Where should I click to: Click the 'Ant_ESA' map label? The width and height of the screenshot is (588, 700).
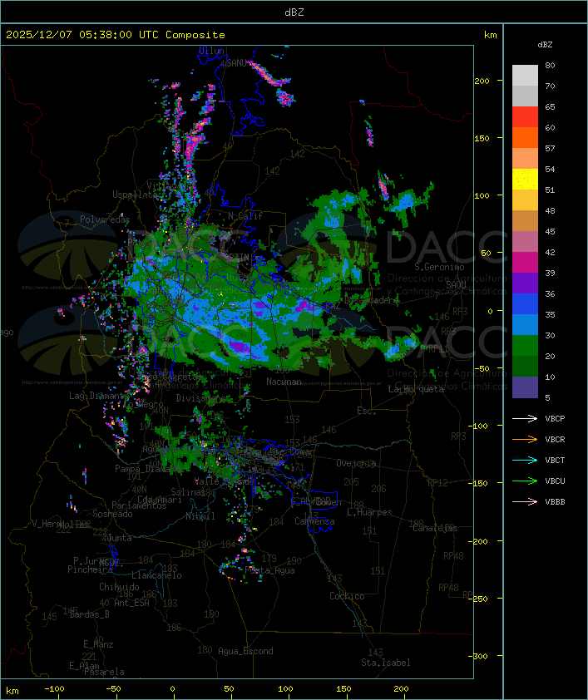click(x=131, y=603)
